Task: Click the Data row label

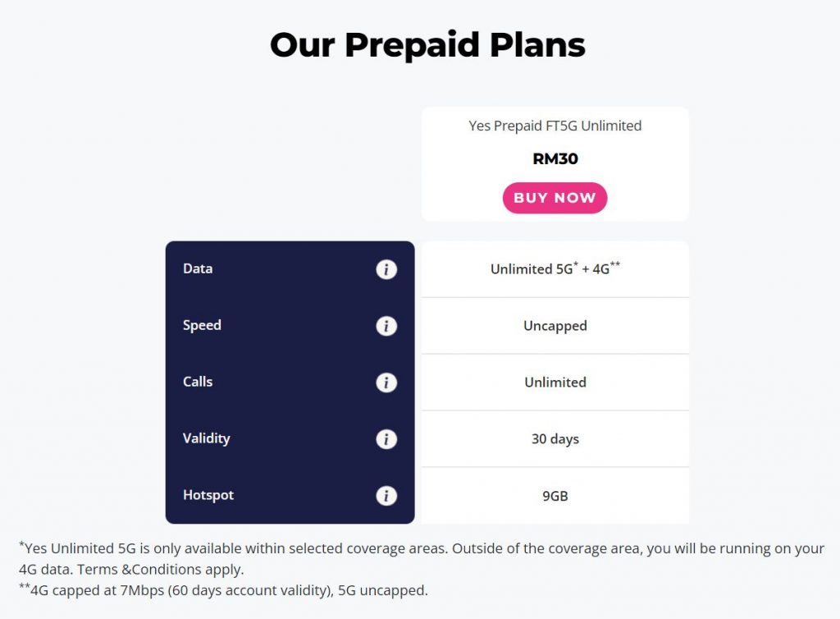Action: pos(198,268)
